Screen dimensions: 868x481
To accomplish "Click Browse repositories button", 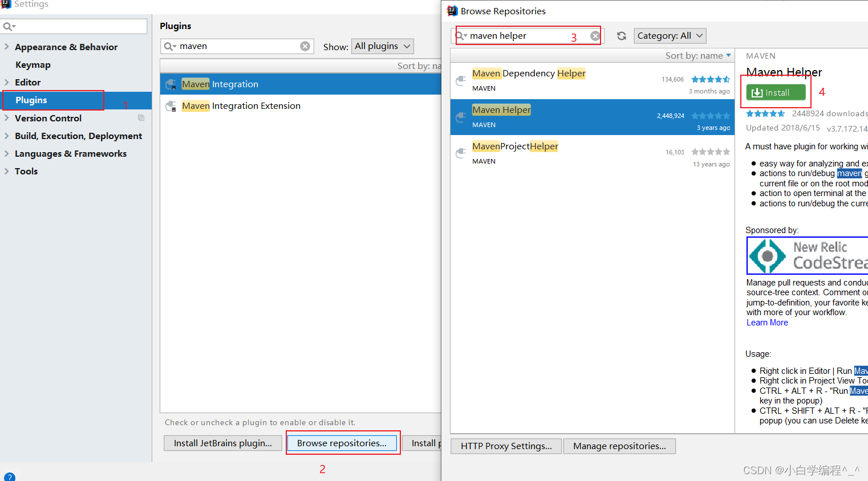I will click(342, 443).
